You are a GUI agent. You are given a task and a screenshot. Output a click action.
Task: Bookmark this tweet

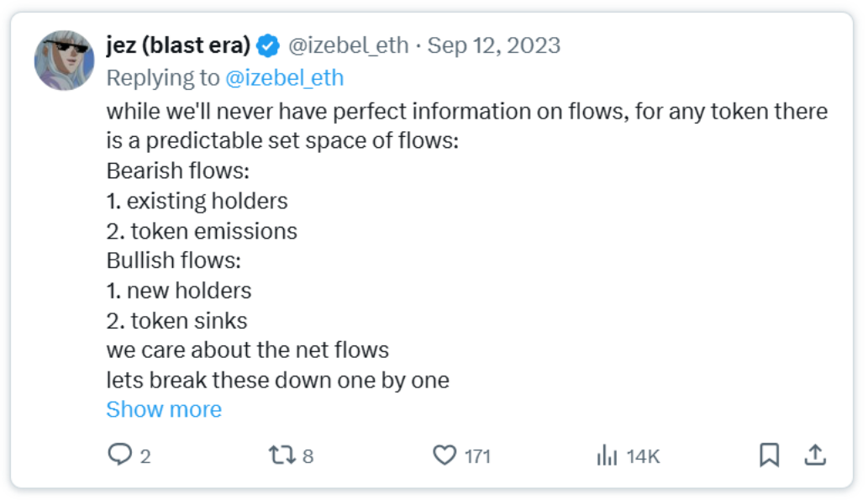tap(770, 455)
